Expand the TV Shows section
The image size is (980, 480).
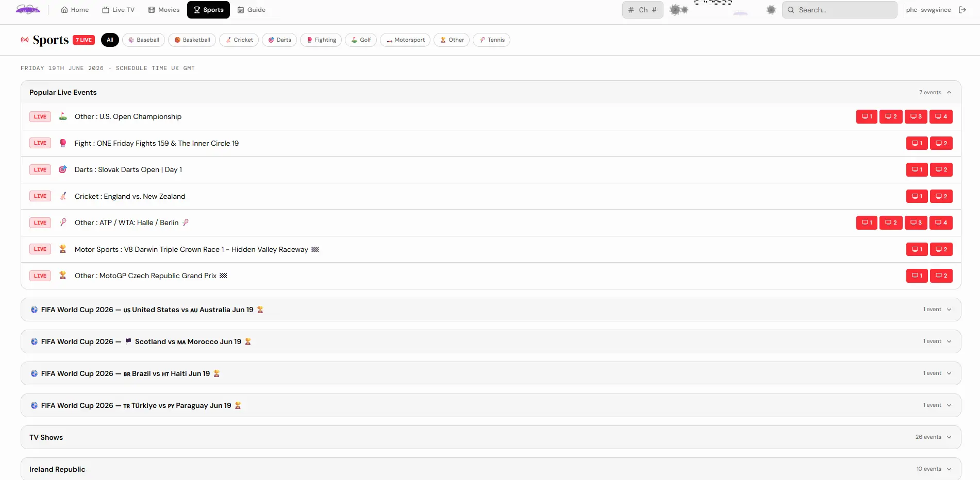pyautogui.click(x=491, y=437)
